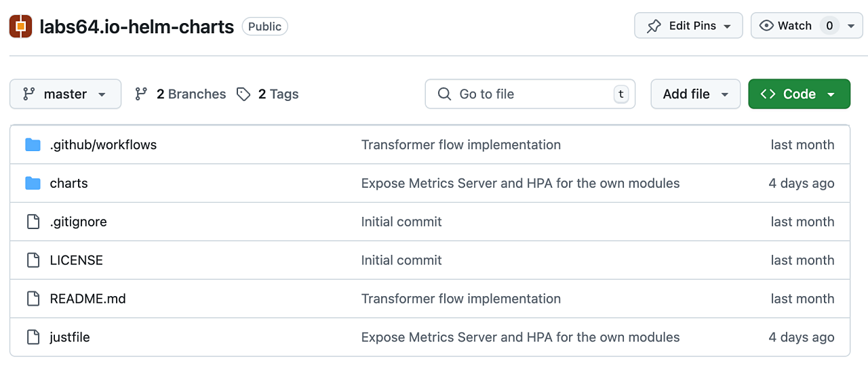Click the LICENSE file icon
Image resolution: width=868 pixels, height=368 pixels.
(33, 260)
